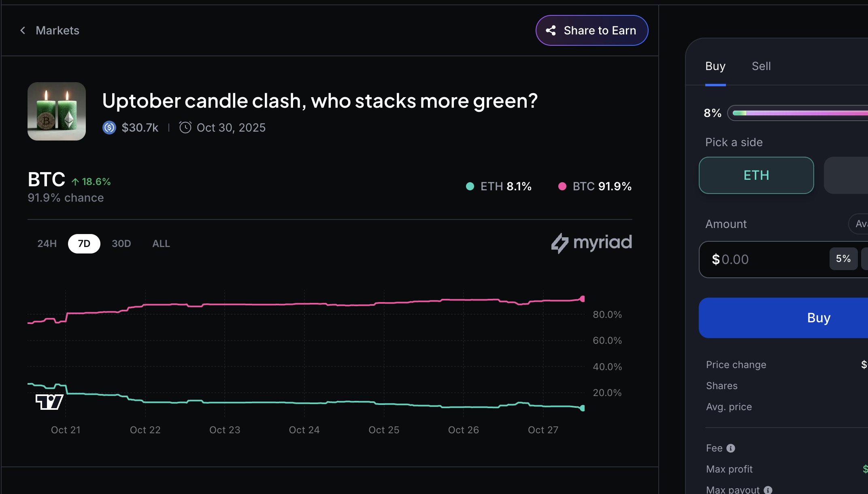
Task: Click the clock icon beside Oct 30, 2025
Action: (185, 128)
